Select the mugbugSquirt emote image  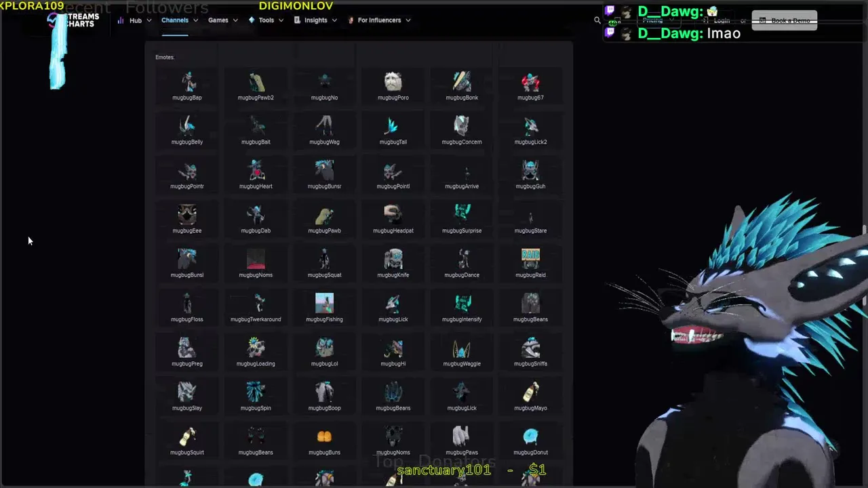[x=187, y=437]
